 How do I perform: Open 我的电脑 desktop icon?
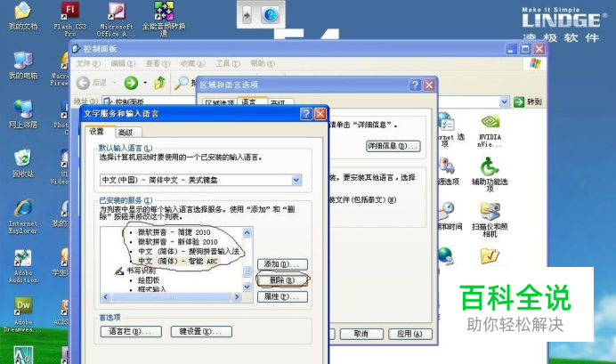[x=23, y=65]
